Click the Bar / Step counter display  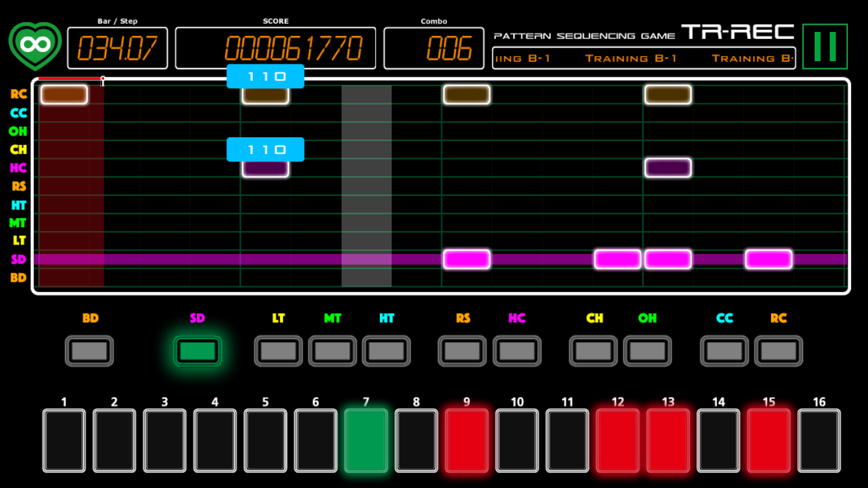click(118, 47)
